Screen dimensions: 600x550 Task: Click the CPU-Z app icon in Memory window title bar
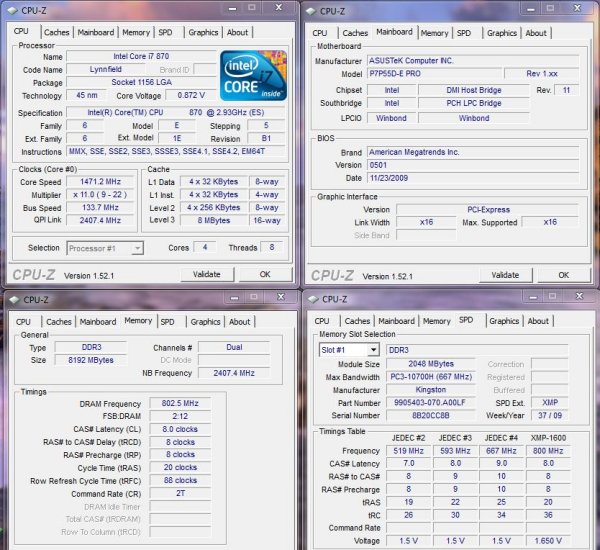click(x=15, y=300)
